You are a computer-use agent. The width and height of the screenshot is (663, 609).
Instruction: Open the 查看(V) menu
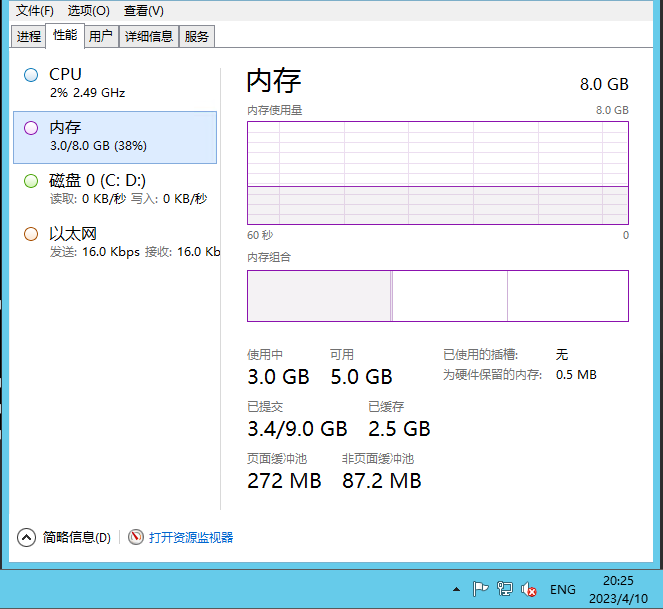[x=143, y=10]
